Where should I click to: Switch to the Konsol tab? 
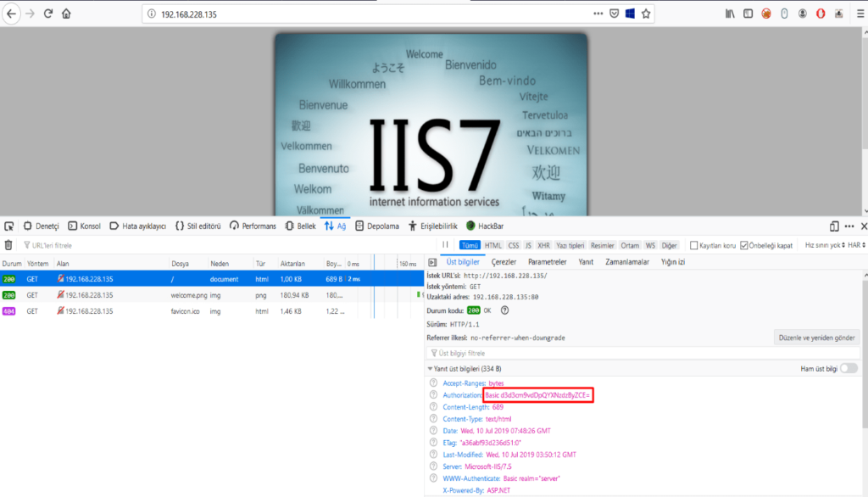[85, 226]
